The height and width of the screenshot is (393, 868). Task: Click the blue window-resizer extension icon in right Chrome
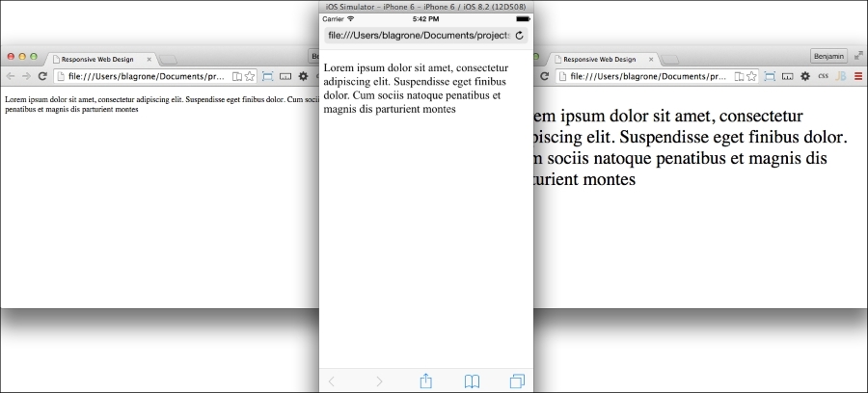[x=770, y=76]
